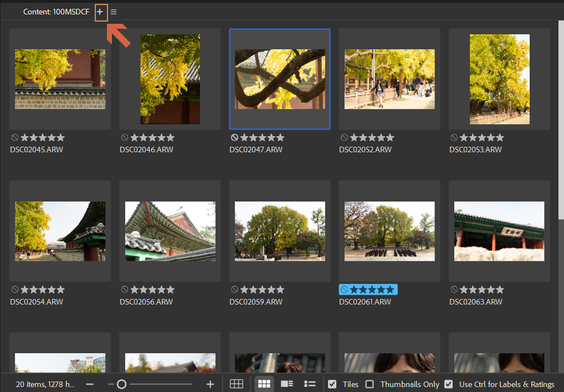Clear rating icon for DSC02047.ARW
The width and height of the screenshot is (564, 392).
pos(234,137)
